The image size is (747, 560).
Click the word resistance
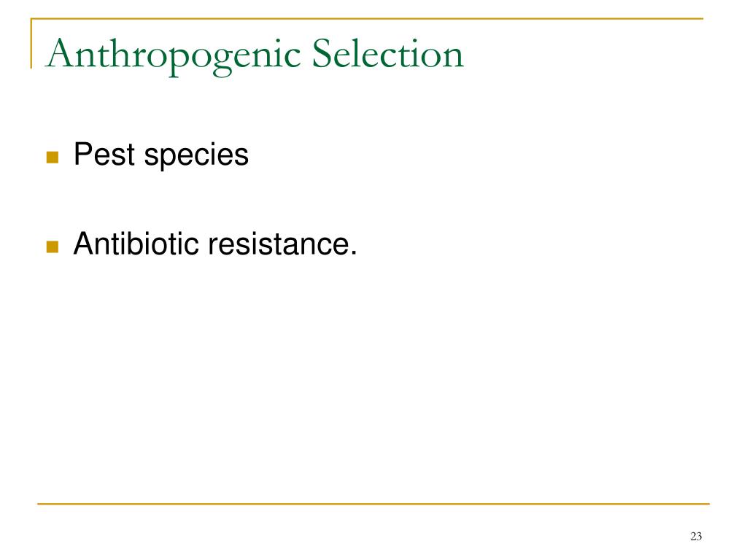tap(276, 244)
